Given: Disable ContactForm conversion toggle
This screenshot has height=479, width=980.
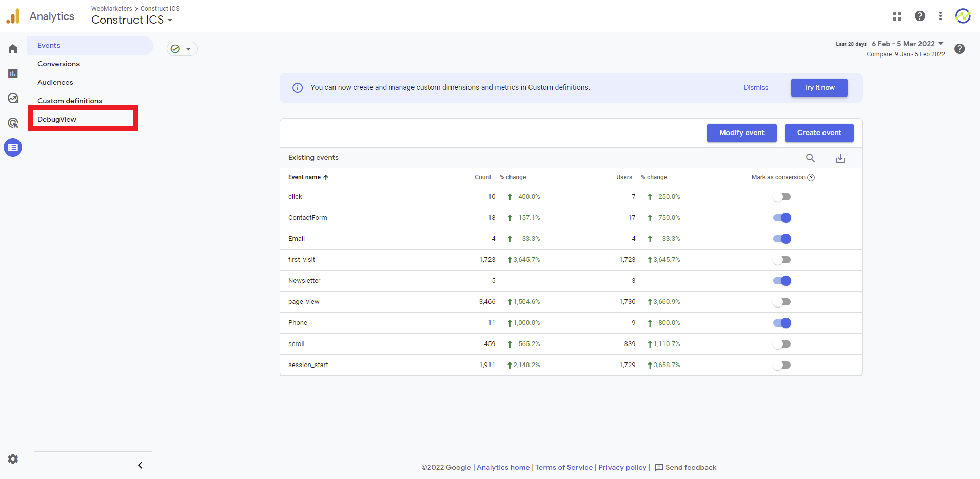Looking at the screenshot, I should [x=782, y=218].
